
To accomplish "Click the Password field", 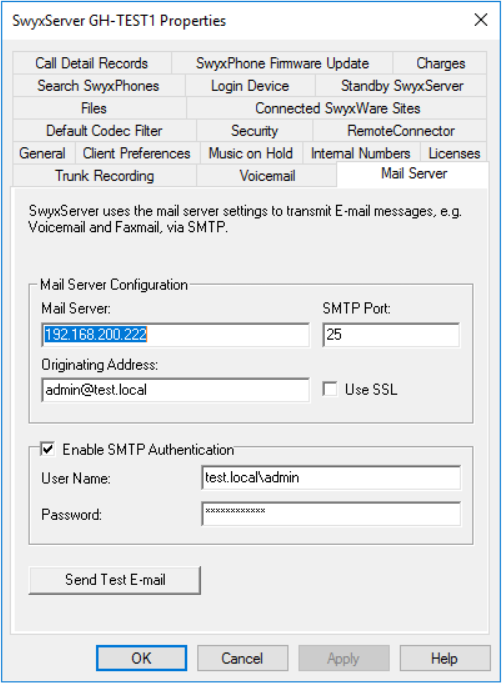I will pyautogui.click(x=331, y=514).
